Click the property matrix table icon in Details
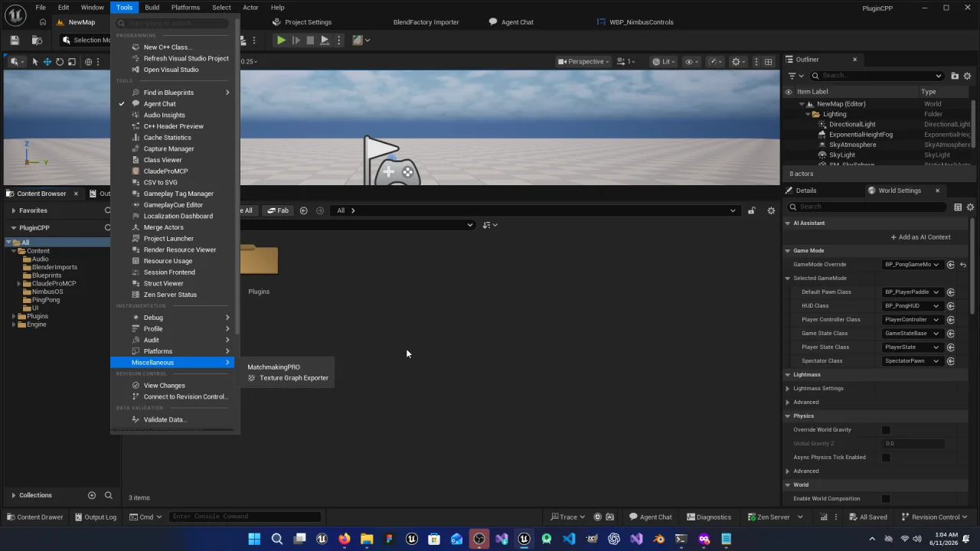Image resolution: width=980 pixels, height=551 pixels. pyautogui.click(x=958, y=207)
